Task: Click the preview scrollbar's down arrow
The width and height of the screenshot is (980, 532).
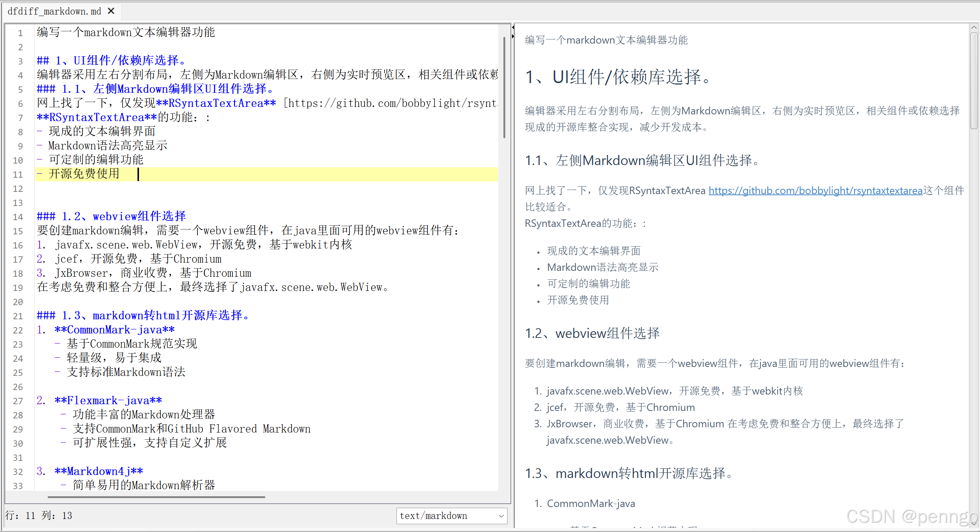Action: tap(974, 524)
